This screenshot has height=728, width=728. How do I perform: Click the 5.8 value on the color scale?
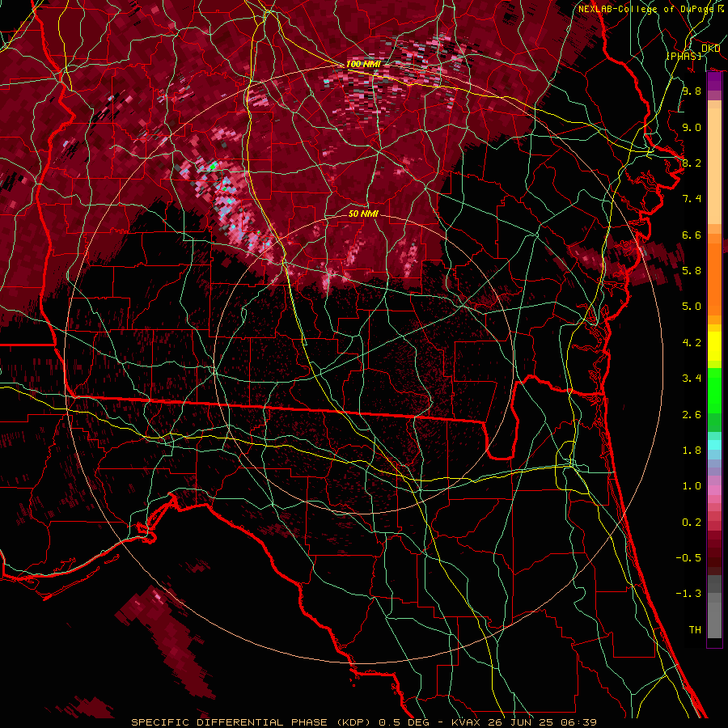(x=692, y=271)
